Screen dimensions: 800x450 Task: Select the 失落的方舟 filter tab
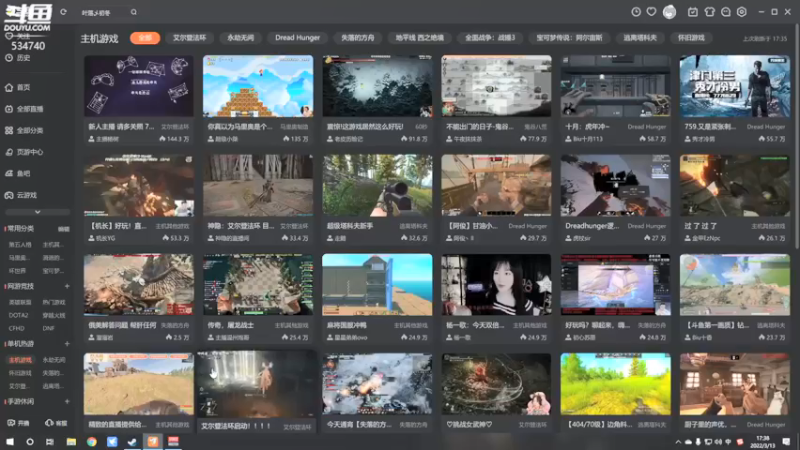tap(358, 38)
